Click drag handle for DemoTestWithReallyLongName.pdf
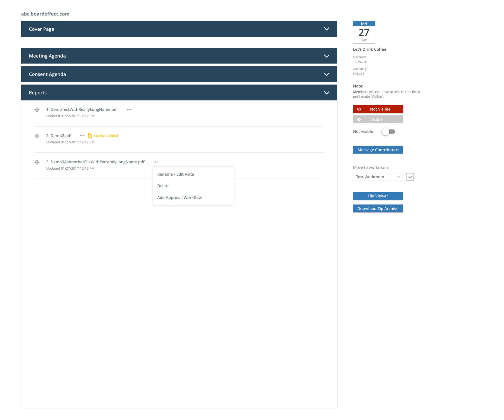 point(37,110)
